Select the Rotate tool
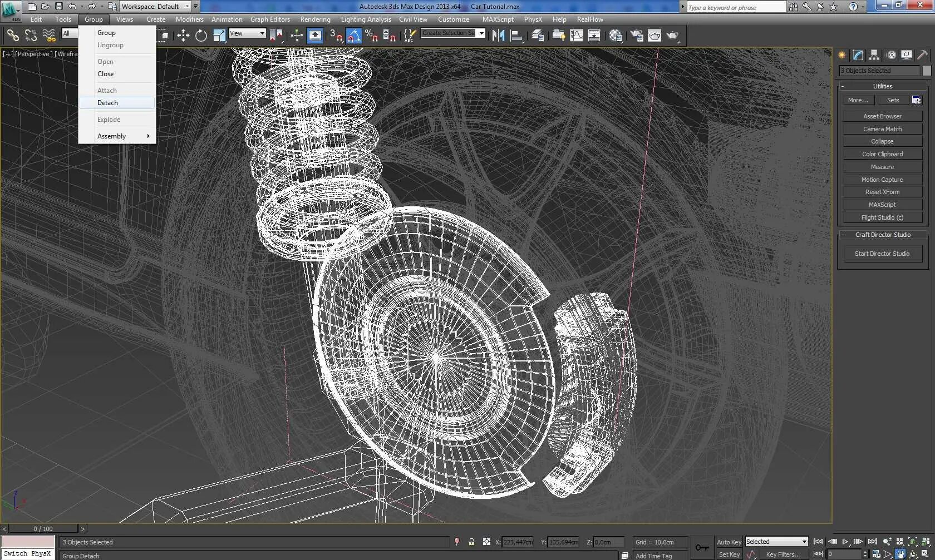This screenshot has width=935, height=560. tap(201, 36)
